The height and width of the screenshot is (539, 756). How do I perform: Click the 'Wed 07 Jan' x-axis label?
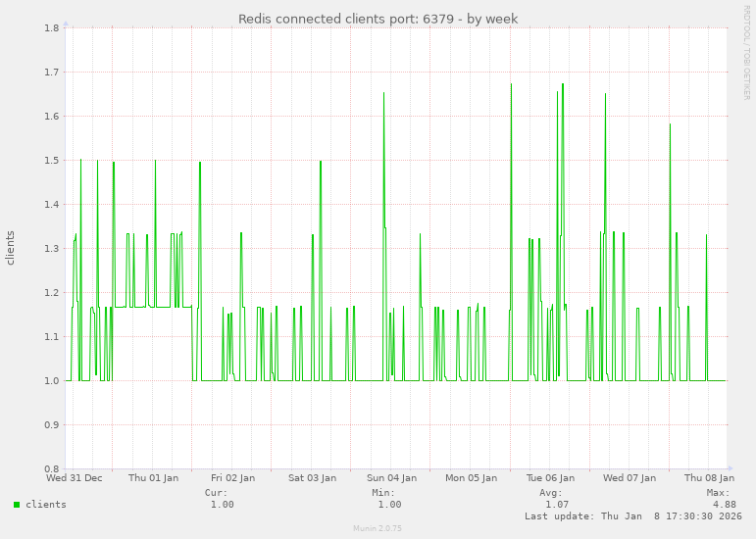(630, 478)
